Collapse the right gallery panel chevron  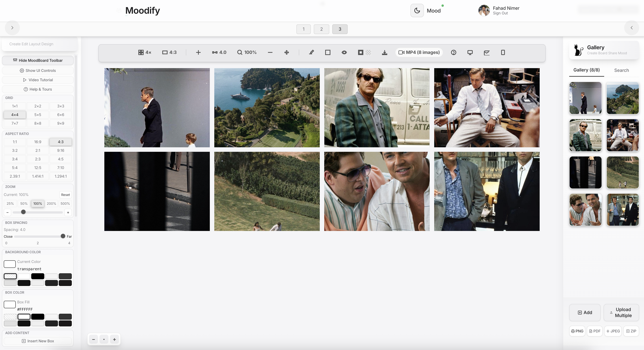tap(631, 28)
